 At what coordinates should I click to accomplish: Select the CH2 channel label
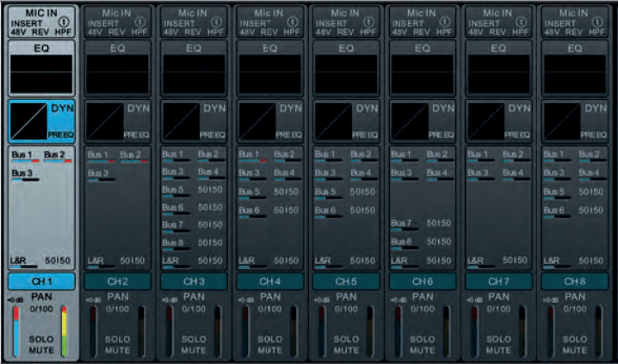coord(117,281)
